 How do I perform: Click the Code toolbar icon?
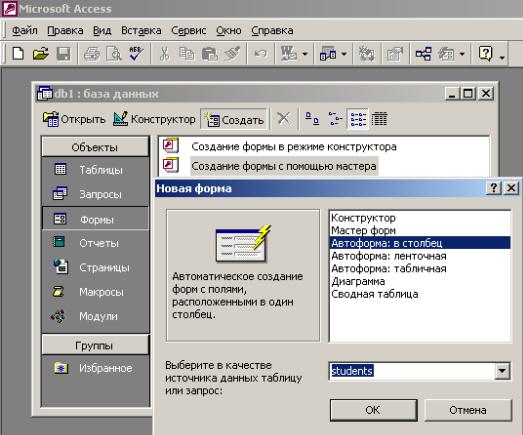pos(366,53)
